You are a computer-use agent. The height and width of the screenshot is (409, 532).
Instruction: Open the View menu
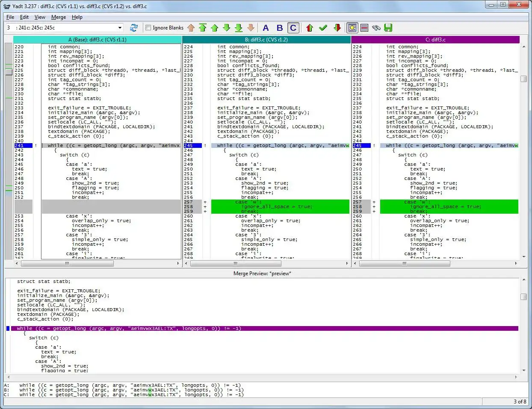(x=40, y=17)
